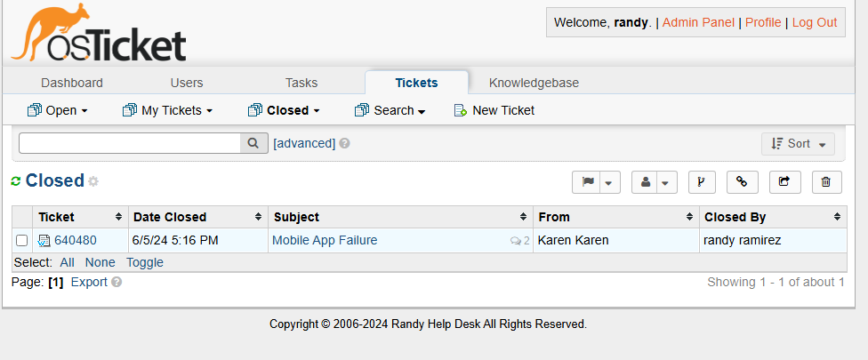The height and width of the screenshot is (360, 868).
Task: Open the My Tickets dropdown
Action: [x=167, y=110]
